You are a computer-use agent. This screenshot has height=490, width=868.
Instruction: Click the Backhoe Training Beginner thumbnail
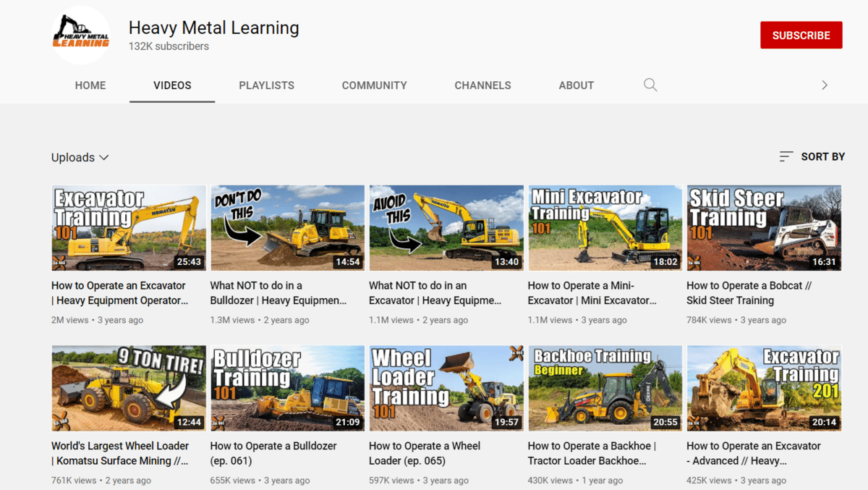pyautogui.click(x=605, y=389)
